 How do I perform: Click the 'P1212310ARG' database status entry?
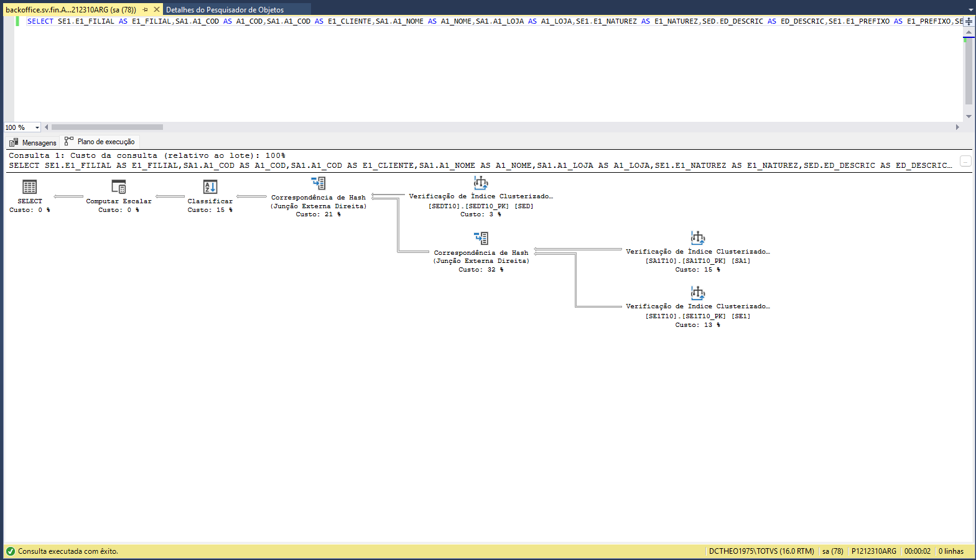click(874, 551)
